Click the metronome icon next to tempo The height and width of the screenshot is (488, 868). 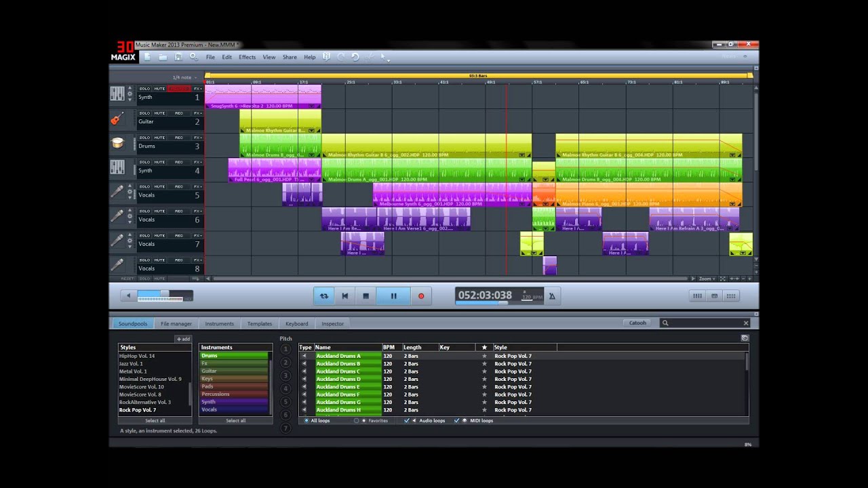(x=551, y=296)
